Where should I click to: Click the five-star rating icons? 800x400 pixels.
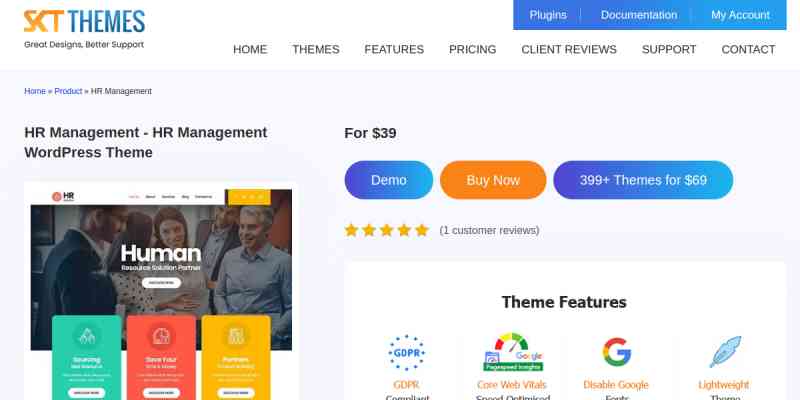coord(386,230)
